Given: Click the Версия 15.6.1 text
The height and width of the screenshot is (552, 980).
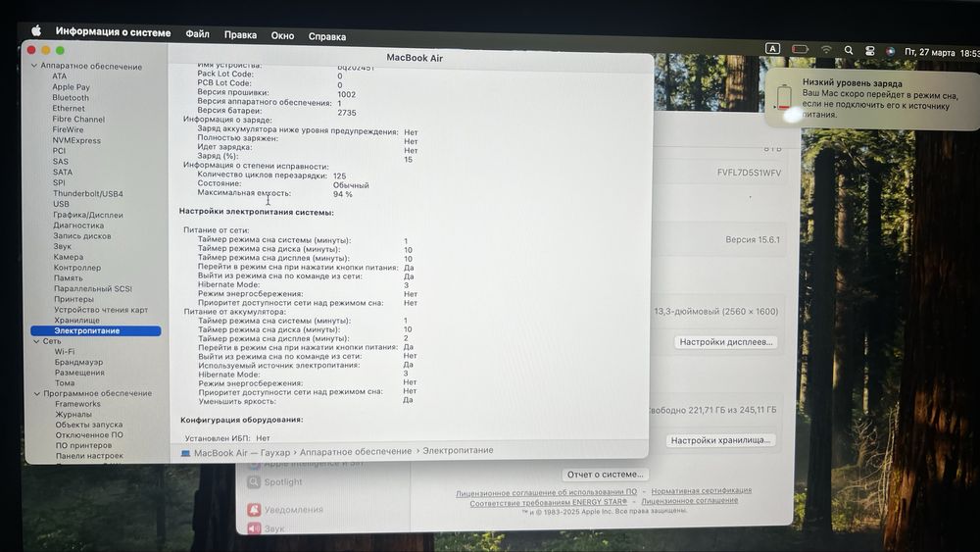Looking at the screenshot, I should click(753, 239).
